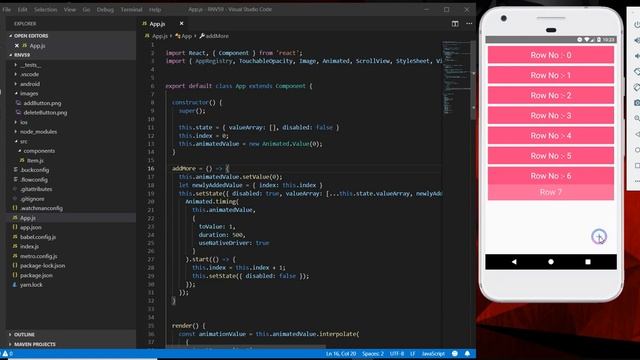Image resolution: width=640 pixels, height=360 pixels.
Task: Expand the MAVEN PROJECTS panel
Action: click(35, 344)
